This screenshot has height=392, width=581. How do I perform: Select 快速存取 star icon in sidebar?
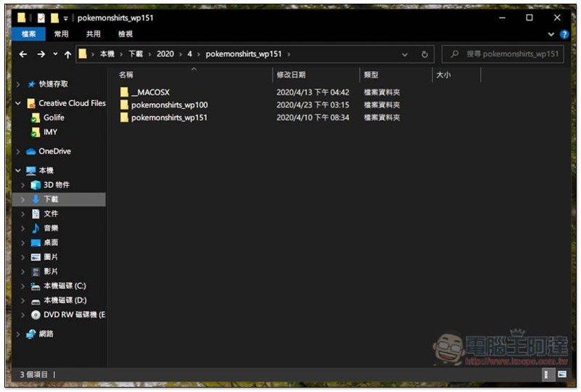[31, 84]
